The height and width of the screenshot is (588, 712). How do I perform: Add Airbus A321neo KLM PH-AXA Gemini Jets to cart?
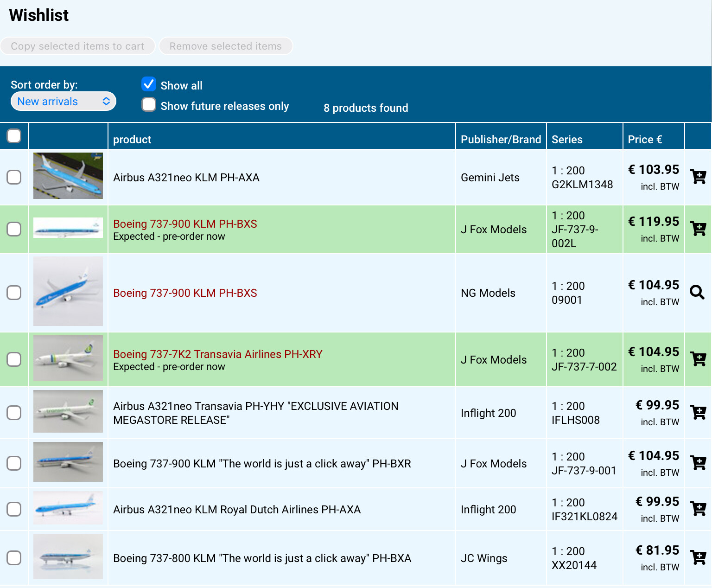click(x=698, y=177)
